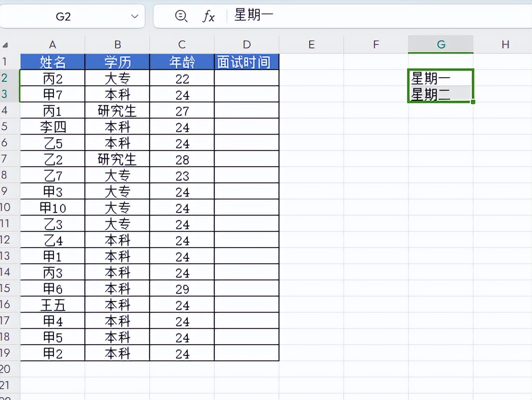Select name cell 乙4
This screenshot has height=400, width=532.
pos(52,240)
